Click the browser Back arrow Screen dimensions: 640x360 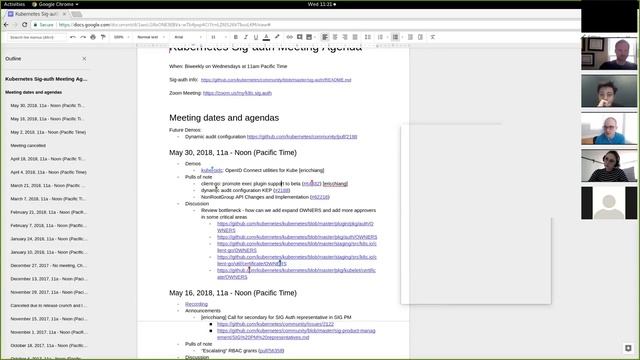pos(6,25)
